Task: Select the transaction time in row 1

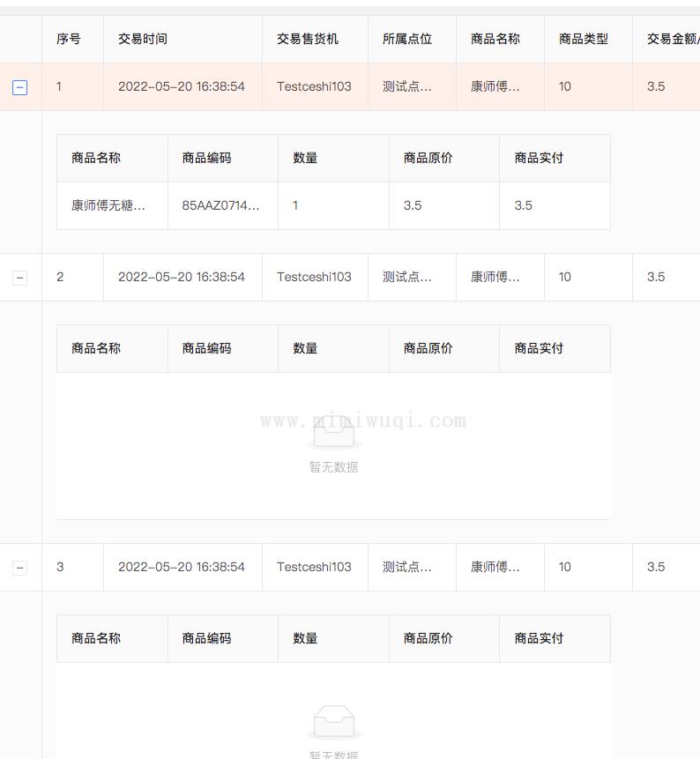Action: point(182,86)
